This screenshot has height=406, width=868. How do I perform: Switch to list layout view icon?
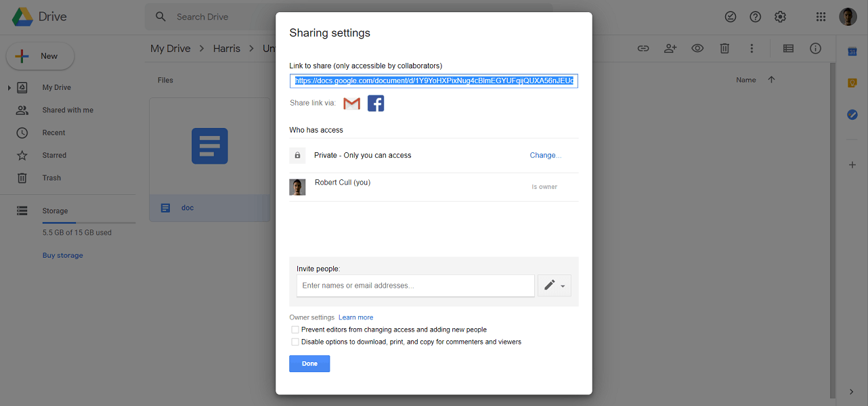coord(788,49)
